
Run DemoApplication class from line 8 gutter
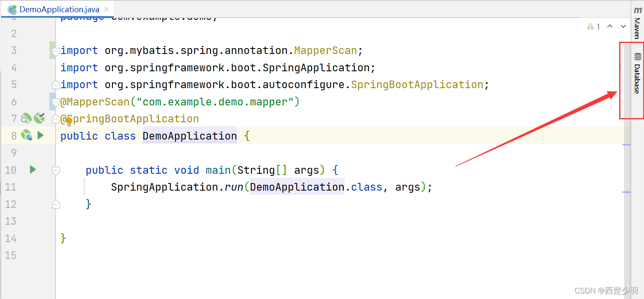pyautogui.click(x=40, y=135)
